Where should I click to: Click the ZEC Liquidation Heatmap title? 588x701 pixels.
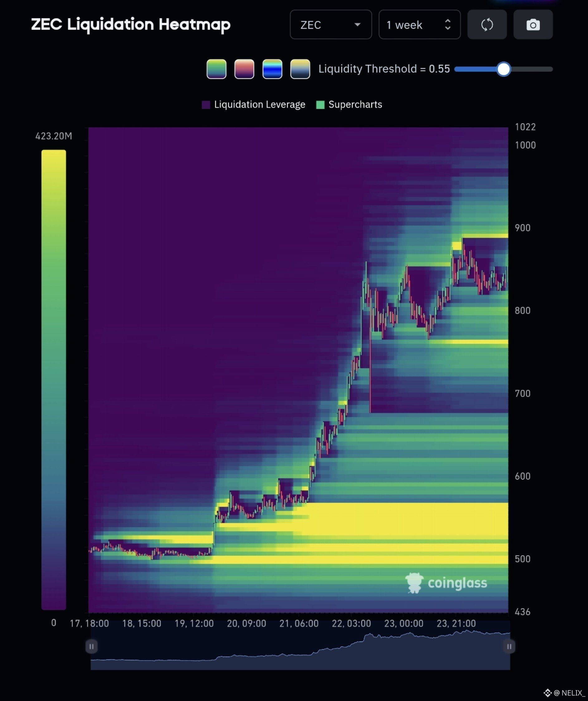131,25
